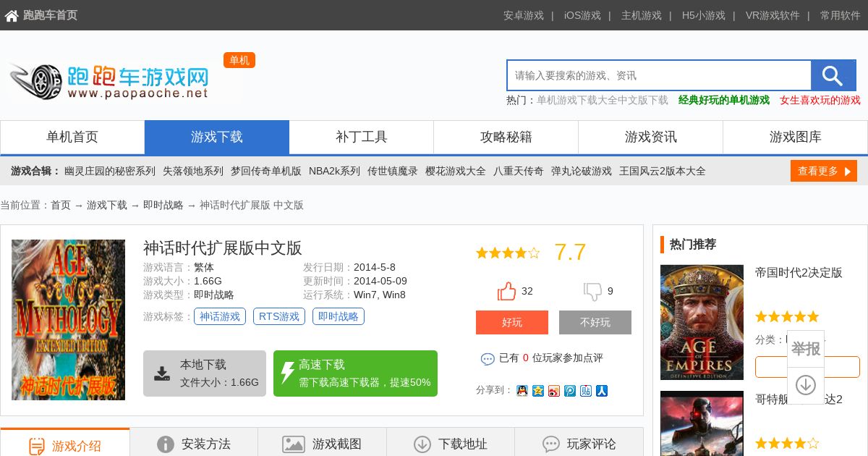868x456 pixels.
Task: Click the magnifier search button
Action: (833, 75)
